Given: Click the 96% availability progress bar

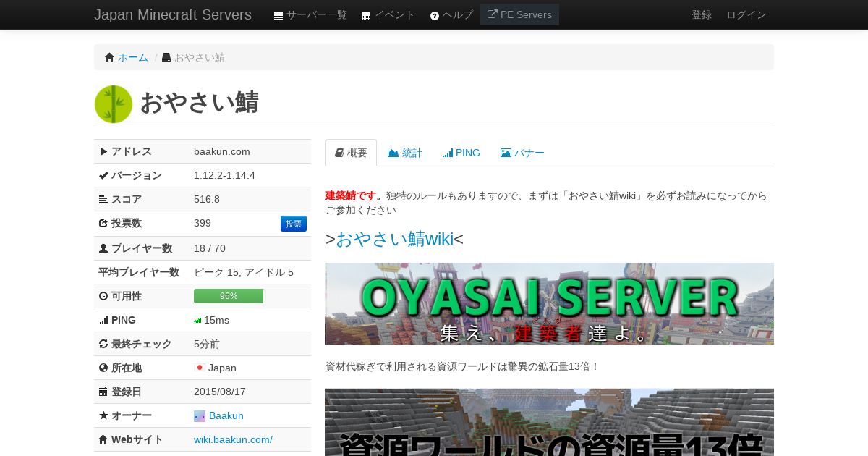Looking at the screenshot, I should coord(229,296).
